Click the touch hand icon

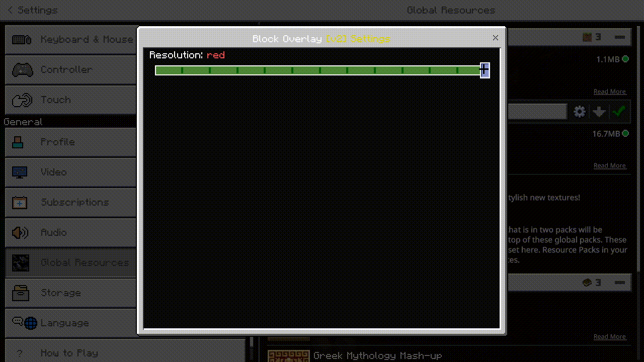[x=22, y=100]
